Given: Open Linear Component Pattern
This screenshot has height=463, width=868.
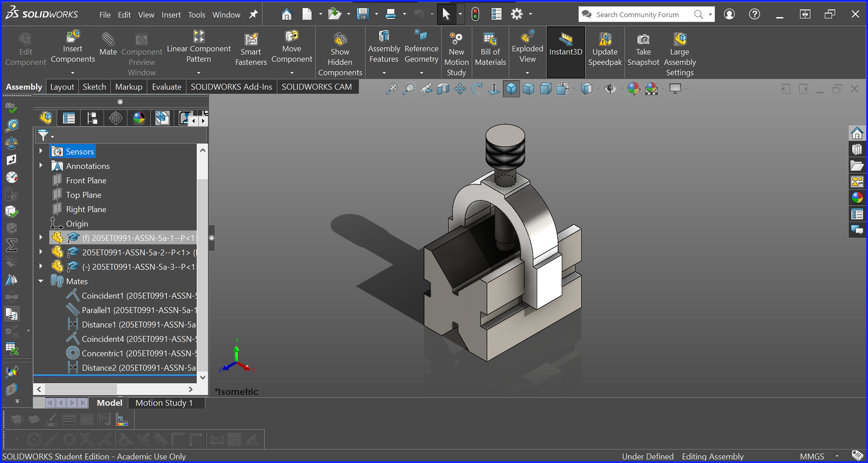Looking at the screenshot, I should pos(198,47).
